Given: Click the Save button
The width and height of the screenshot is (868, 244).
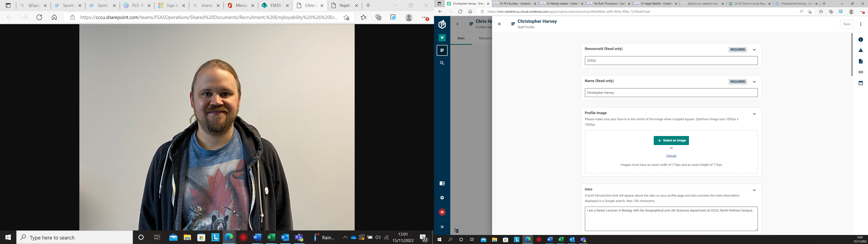Looking at the screenshot, I should 847,24.
